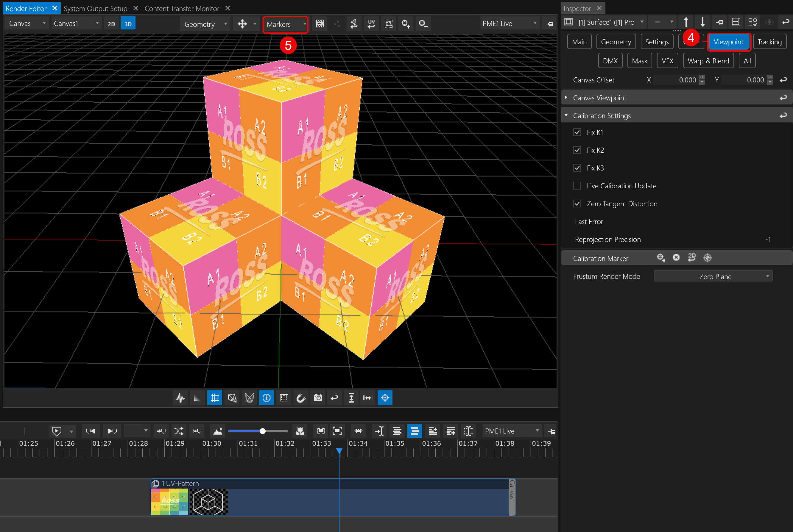This screenshot has width=793, height=532.
Task: Switch to 2D view mode
Action: (111, 24)
